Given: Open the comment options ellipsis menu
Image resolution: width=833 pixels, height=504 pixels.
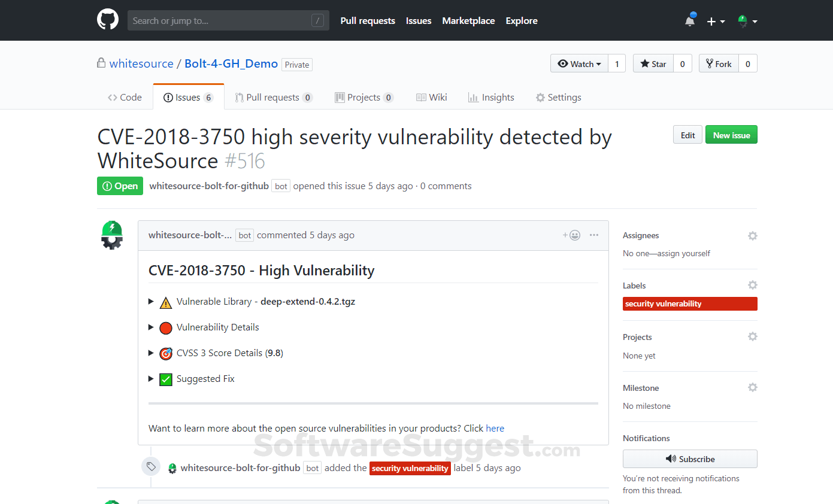Looking at the screenshot, I should coord(594,235).
